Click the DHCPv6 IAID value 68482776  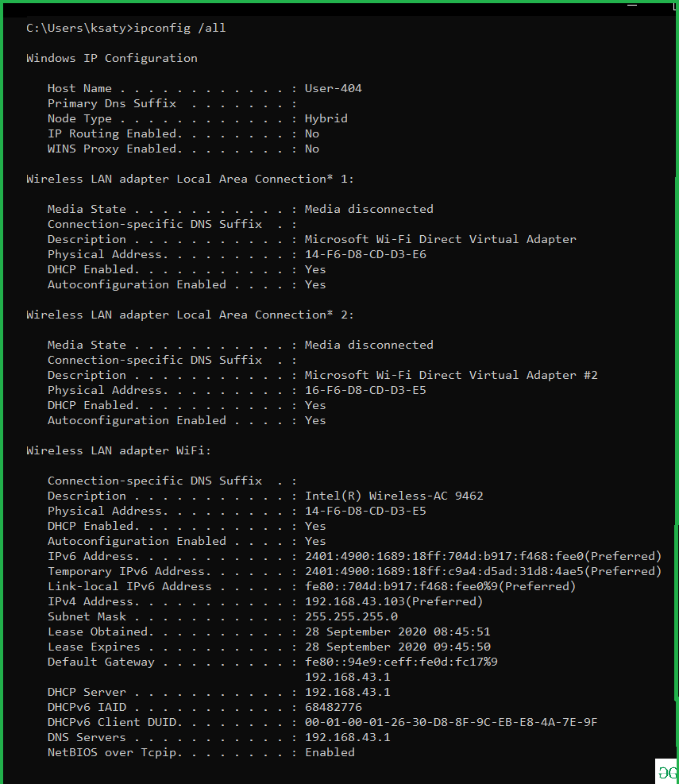333,707
